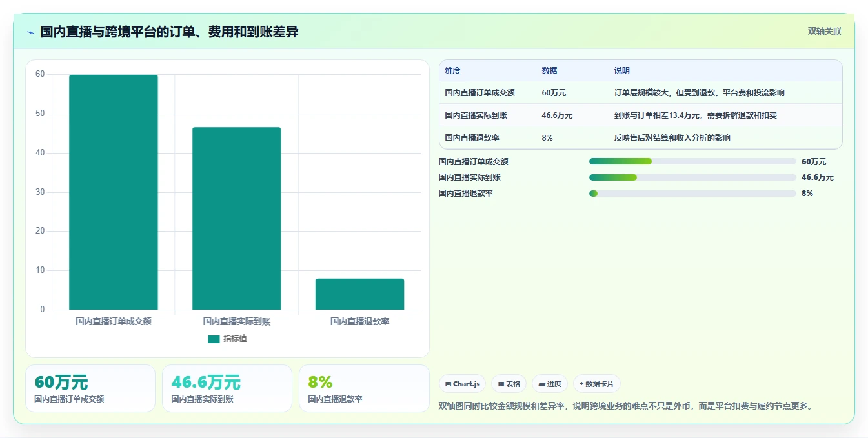Select table cell 国内直播订单成交额

point(479,93)
